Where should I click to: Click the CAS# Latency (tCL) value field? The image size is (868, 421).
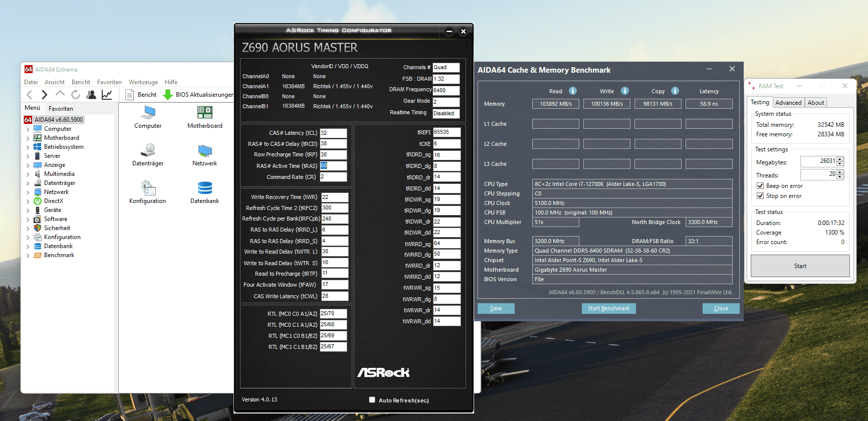tap(333, 133)
